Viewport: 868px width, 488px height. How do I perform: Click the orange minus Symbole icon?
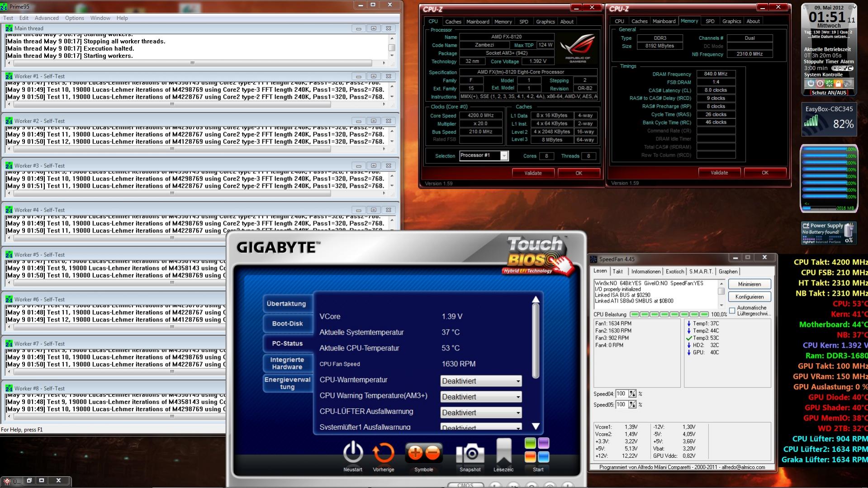point(433,453)
